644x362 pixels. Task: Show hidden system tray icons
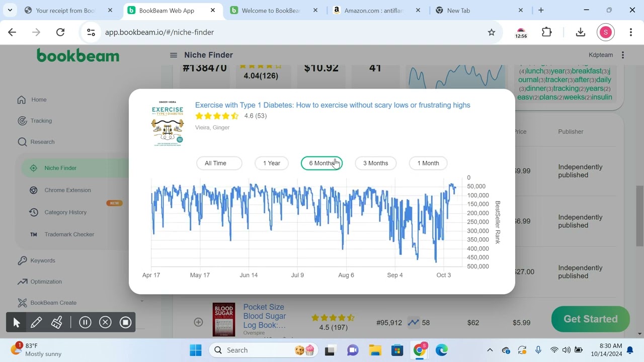(490, 350)
